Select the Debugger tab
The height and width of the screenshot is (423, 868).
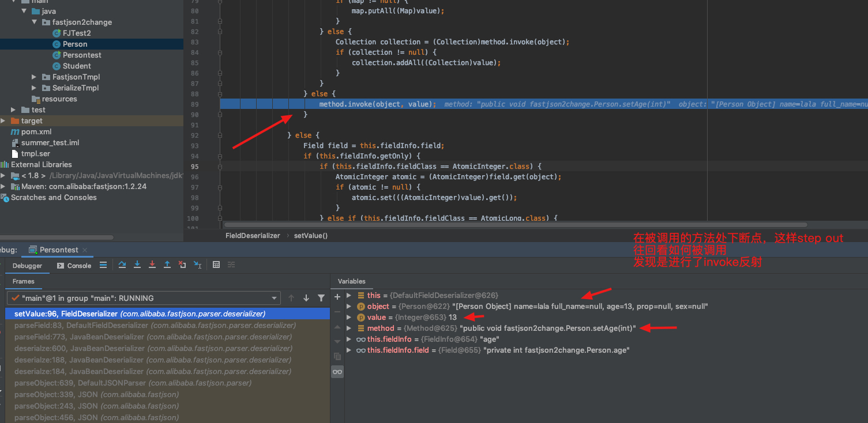pos(28,266)
